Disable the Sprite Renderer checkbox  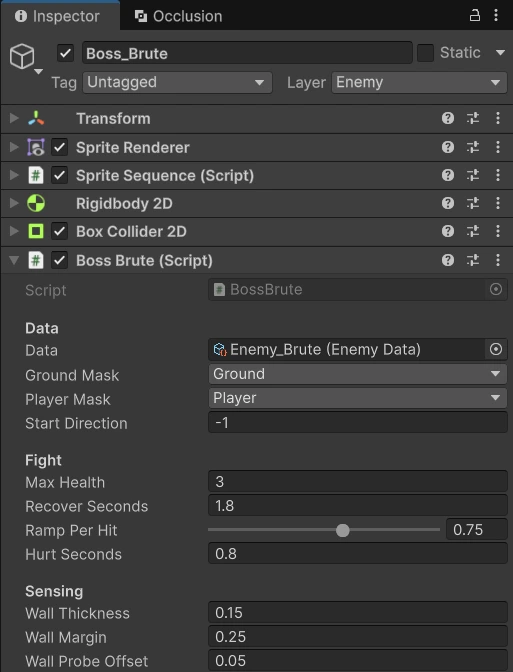pyautogui.click(x=59, y=147)
